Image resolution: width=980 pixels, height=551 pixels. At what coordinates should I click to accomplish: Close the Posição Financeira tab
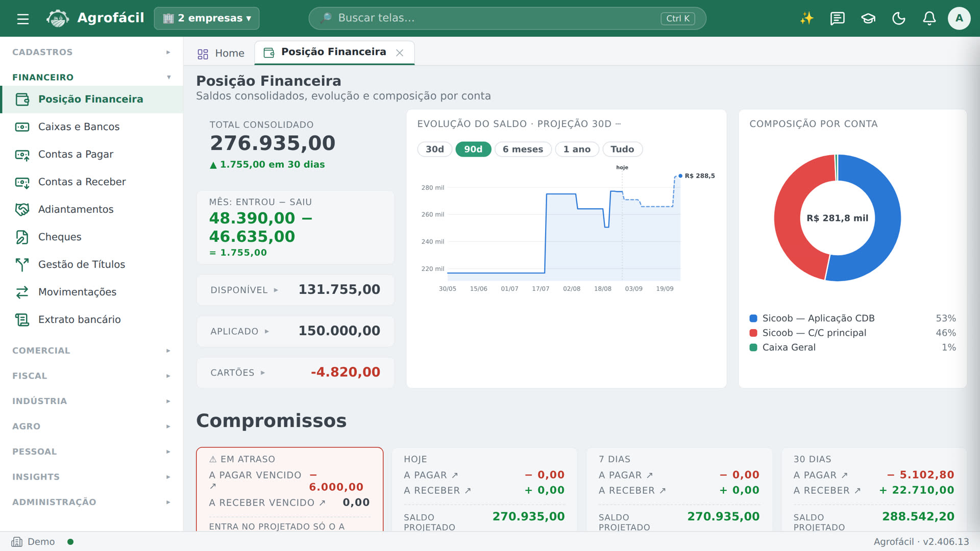point(400,53)
